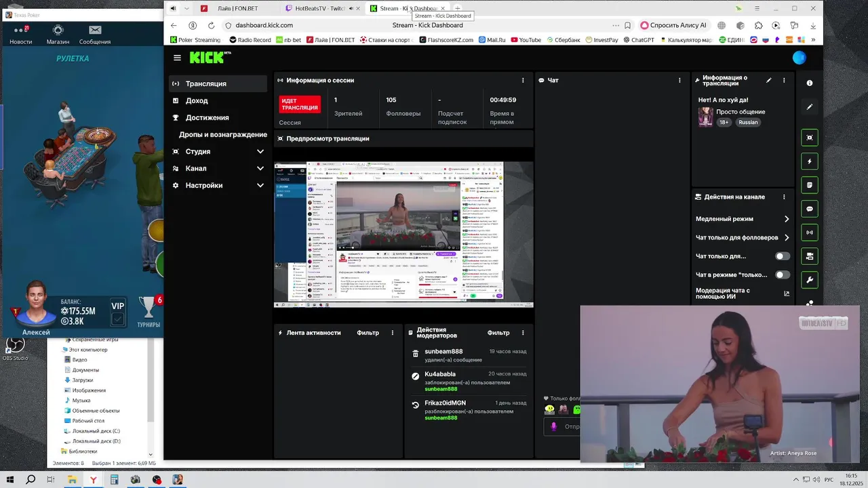This screenshot has height=488, width=868.
Task: Open File Explorer from the taskbar
Action: pos(72,480)
